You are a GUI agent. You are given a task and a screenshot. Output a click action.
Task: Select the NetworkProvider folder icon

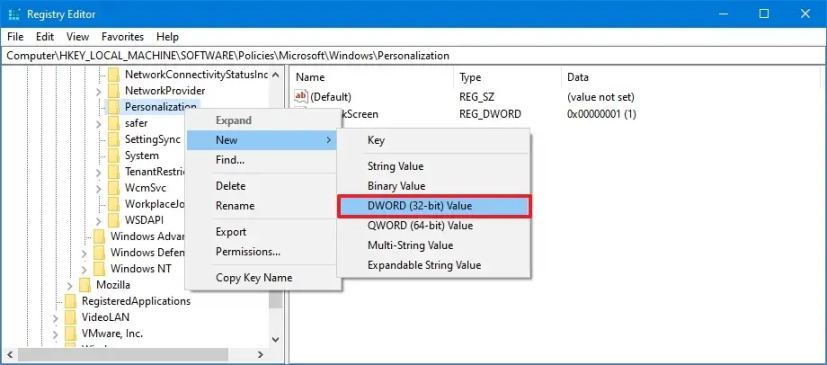pyautogui.click(x=114, y=91)
